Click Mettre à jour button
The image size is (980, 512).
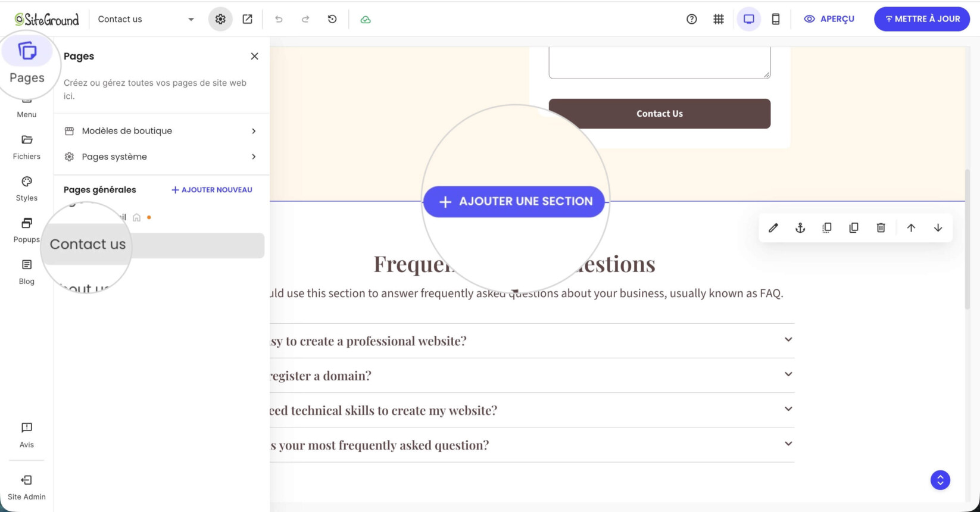pyautogui.click(x=922, y=19)
